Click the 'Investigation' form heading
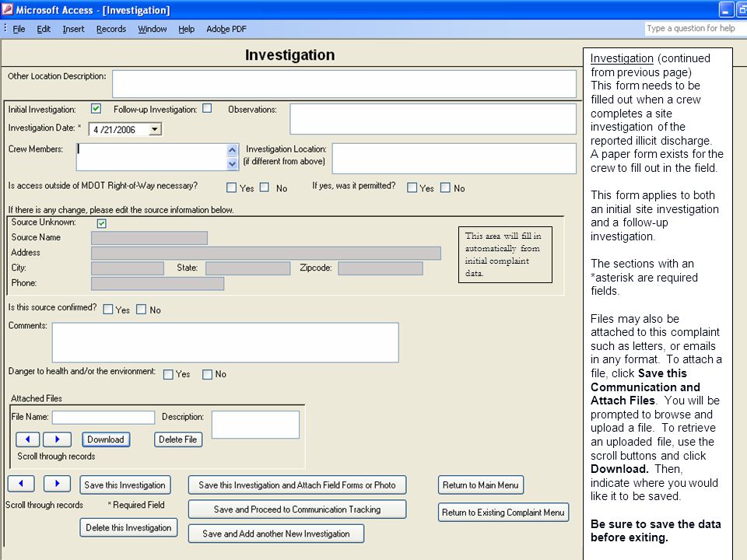Viewport: 747px width, 560px height. point(289,54)
